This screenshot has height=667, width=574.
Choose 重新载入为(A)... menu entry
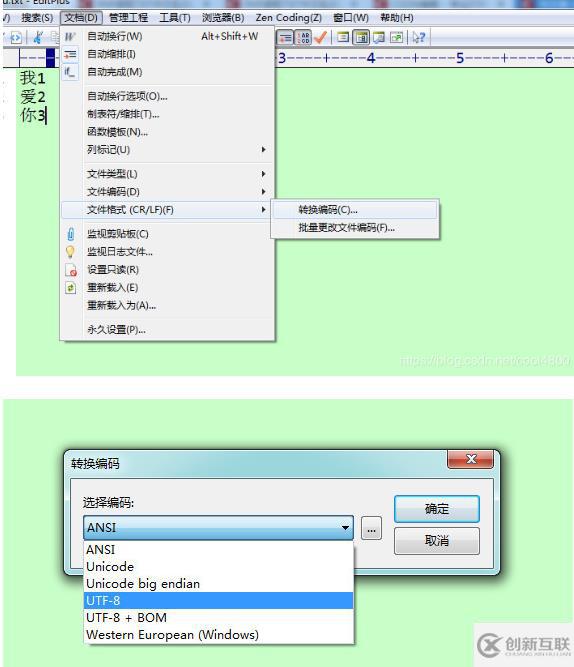(x=168, y=305)
